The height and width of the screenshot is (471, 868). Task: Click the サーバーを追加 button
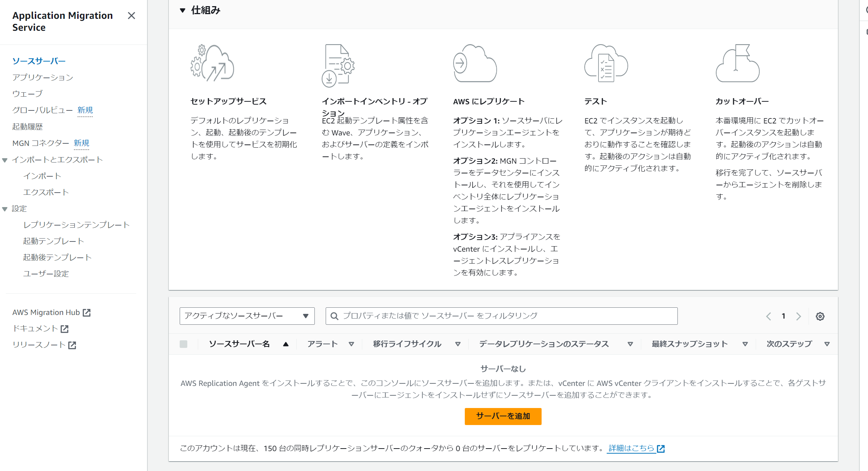coord(503,416)
